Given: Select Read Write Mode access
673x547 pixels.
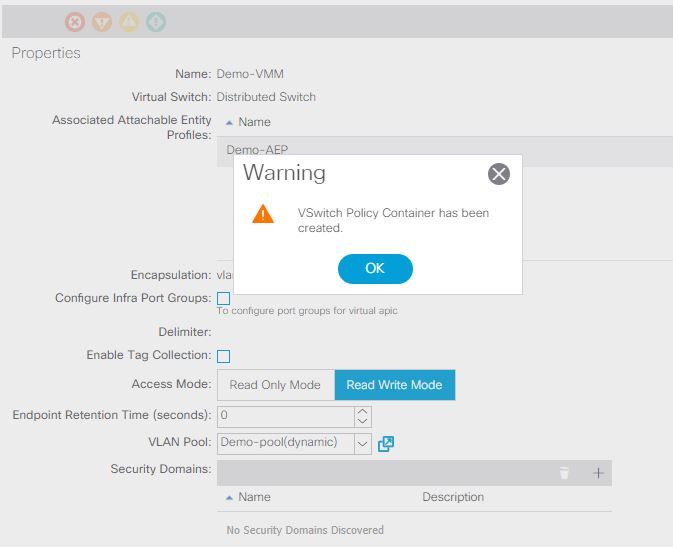Looking at the screenshot, I should (394, 385).
